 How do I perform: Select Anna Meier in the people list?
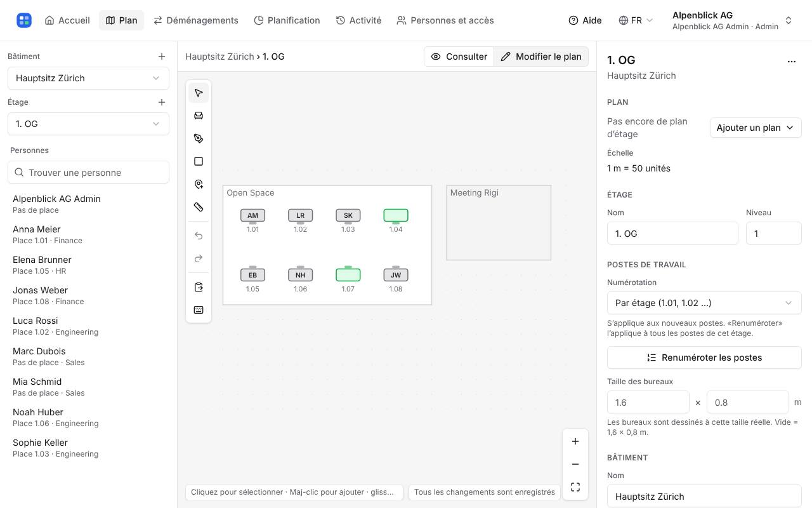point(88,234)
